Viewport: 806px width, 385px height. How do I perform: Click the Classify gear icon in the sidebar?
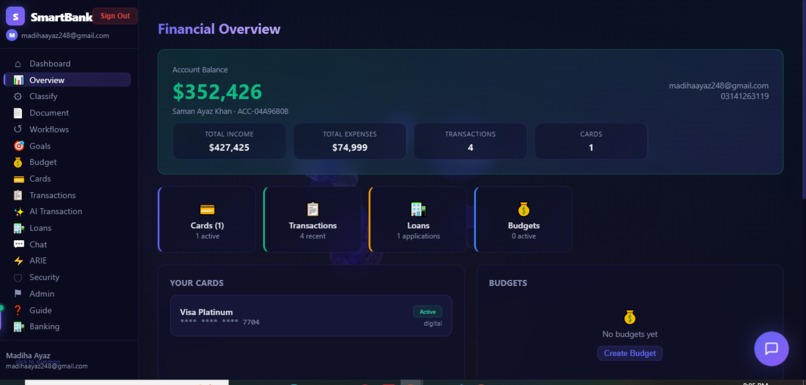[19, 97]
